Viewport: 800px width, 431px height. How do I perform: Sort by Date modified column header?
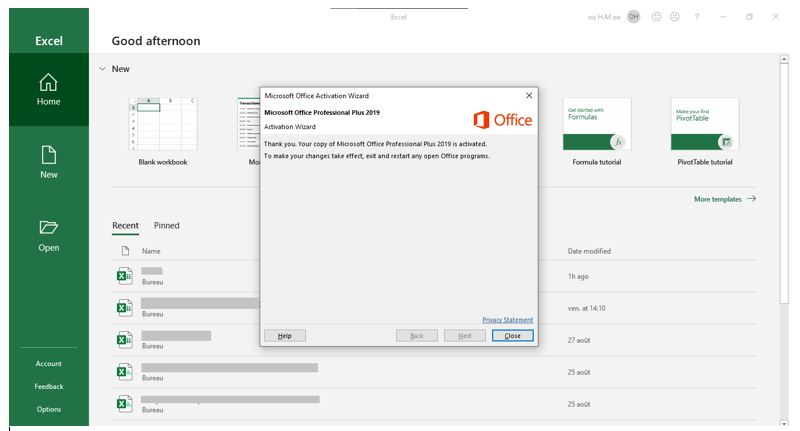click(x=589, y=251)
